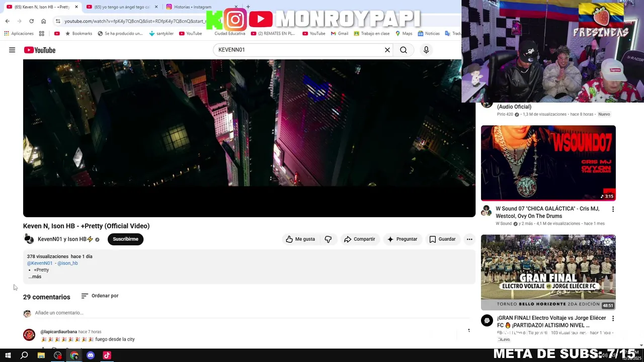Open Discord from taskbar
Image resolution: width=644 pixels, height=362 pixels.
click(91, 355)
